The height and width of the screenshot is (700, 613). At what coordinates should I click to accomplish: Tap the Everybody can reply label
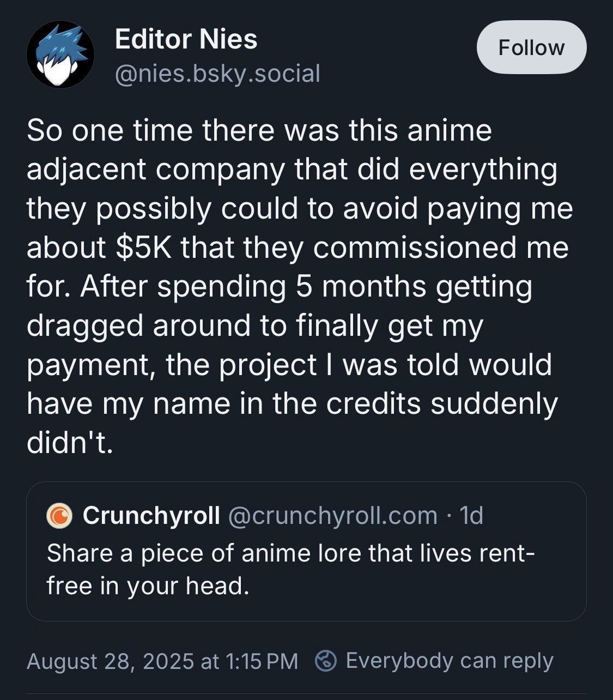450,661
